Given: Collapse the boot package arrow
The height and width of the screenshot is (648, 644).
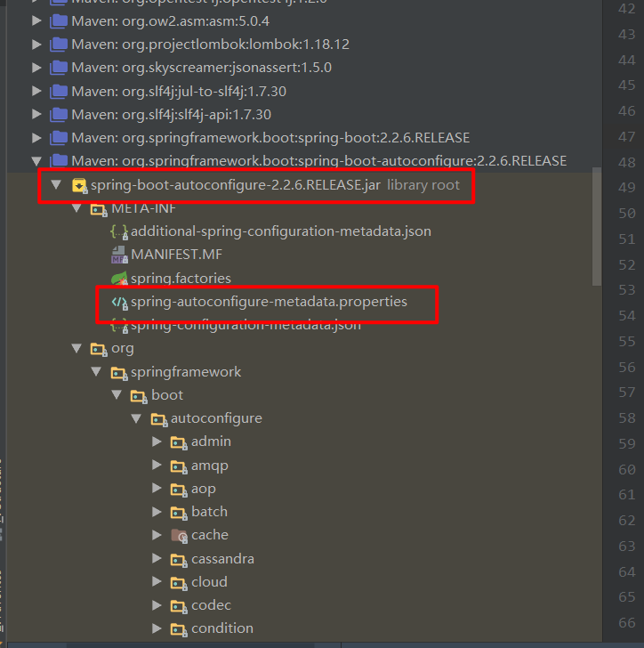Looking at the screenshot, I should [117, 394].
